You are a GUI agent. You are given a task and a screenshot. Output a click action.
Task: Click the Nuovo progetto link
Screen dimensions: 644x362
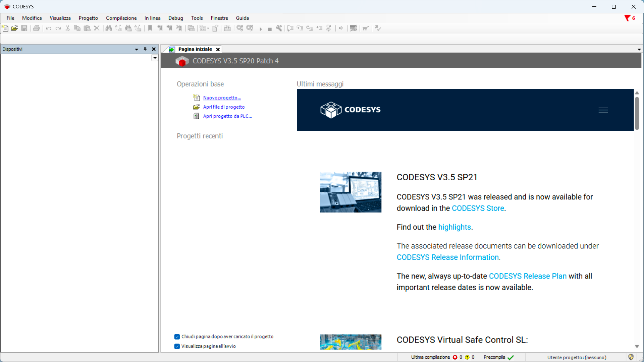[x=222, y=98]
